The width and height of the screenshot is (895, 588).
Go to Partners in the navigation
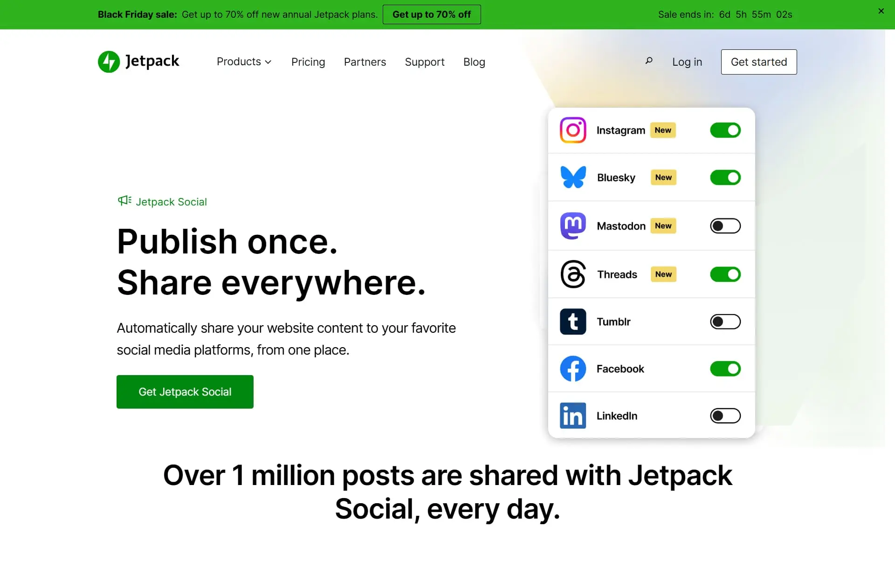[365, 62]
